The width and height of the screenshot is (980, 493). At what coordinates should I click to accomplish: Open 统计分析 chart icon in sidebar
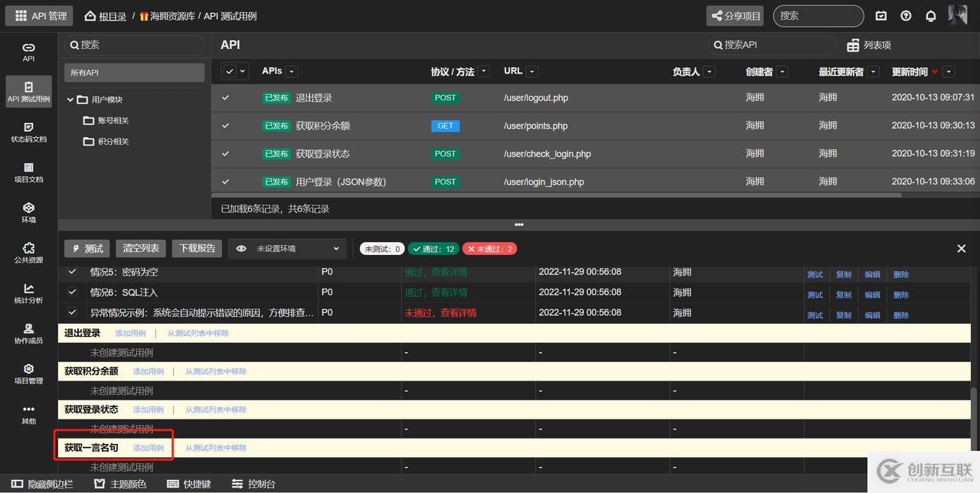(28, 289)
